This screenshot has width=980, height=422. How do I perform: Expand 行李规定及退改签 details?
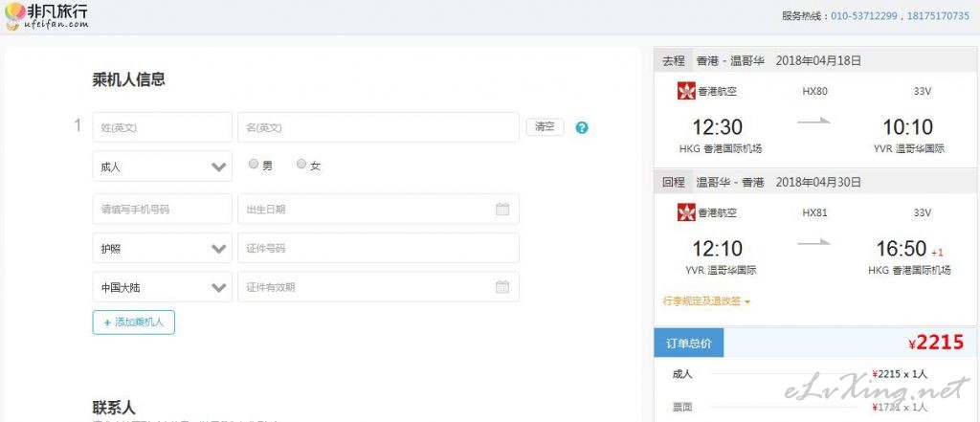[x=706, y=300]
